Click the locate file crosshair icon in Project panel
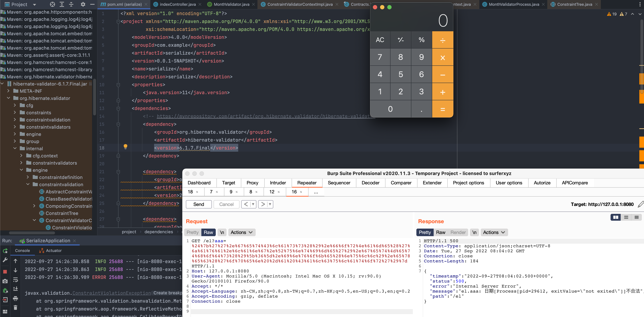 (52, 4)
